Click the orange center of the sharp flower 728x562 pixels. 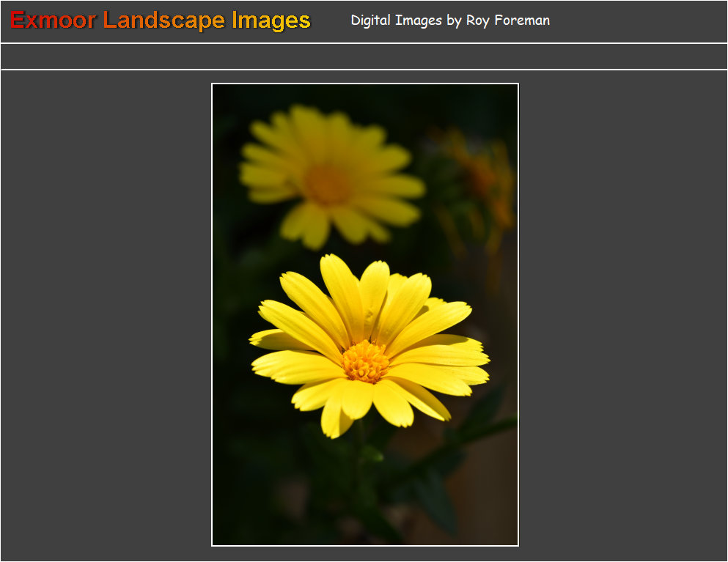point(365,361)
